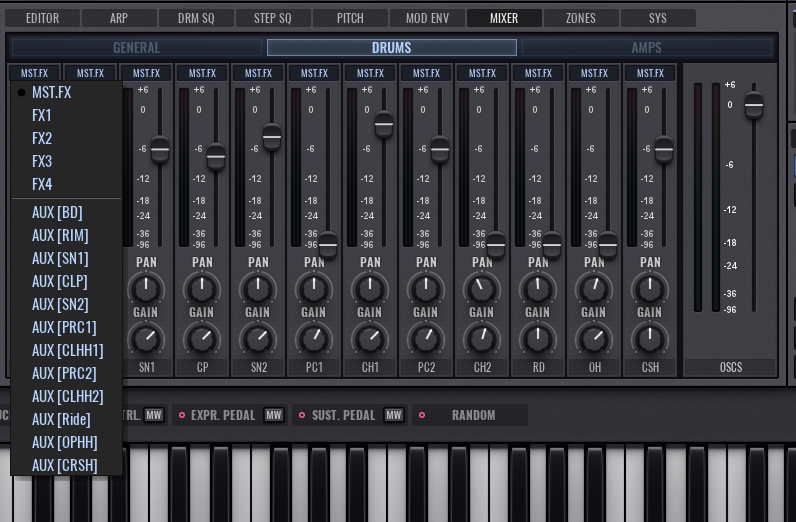The image size is (796, 522).
Task: Choose FX2 from the output menu
Action: 67,138
